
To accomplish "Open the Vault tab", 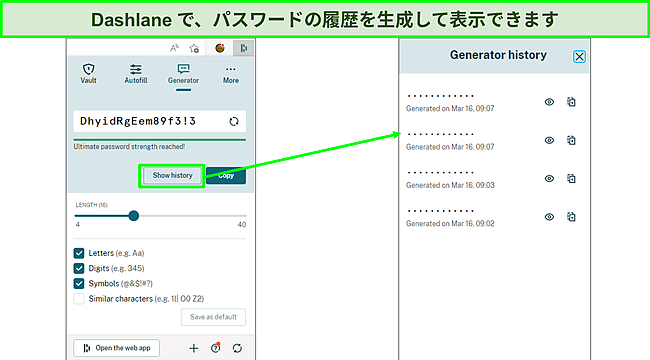I will click(88, 74).
